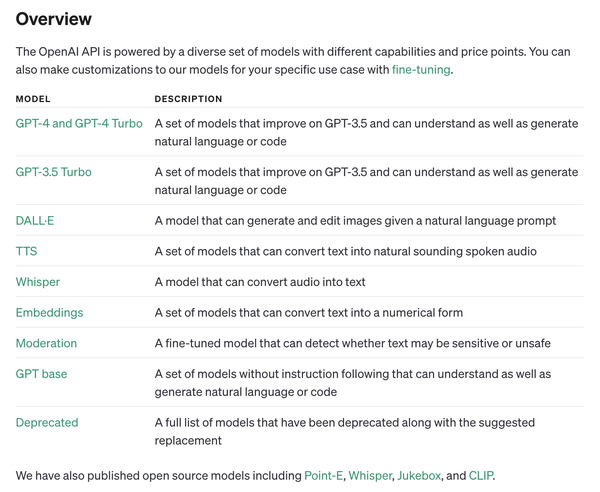Go to the GPT-3.5 Turbo model page
Viewport: 600px width, 492px height.
click(x=53, y=172)
